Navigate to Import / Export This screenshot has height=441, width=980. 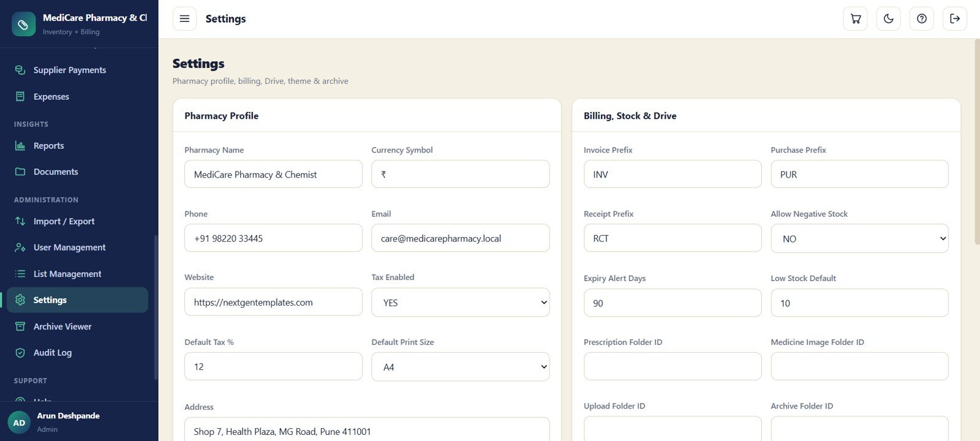pos(77,221)
